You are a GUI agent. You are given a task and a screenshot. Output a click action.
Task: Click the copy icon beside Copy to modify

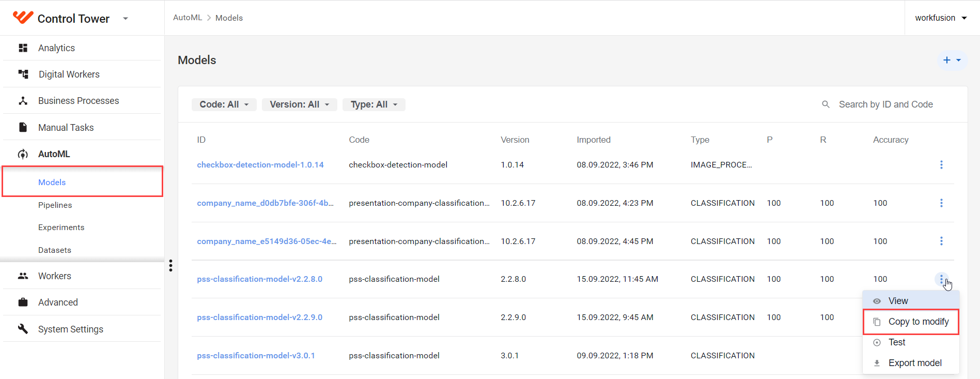pyautogui.click(x=877, y=322)
